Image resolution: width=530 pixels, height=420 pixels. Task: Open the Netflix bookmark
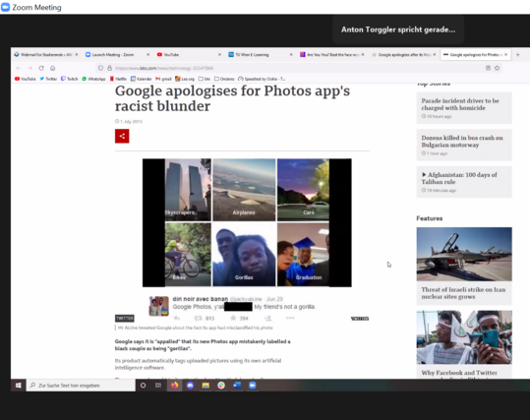click(118, 79)
